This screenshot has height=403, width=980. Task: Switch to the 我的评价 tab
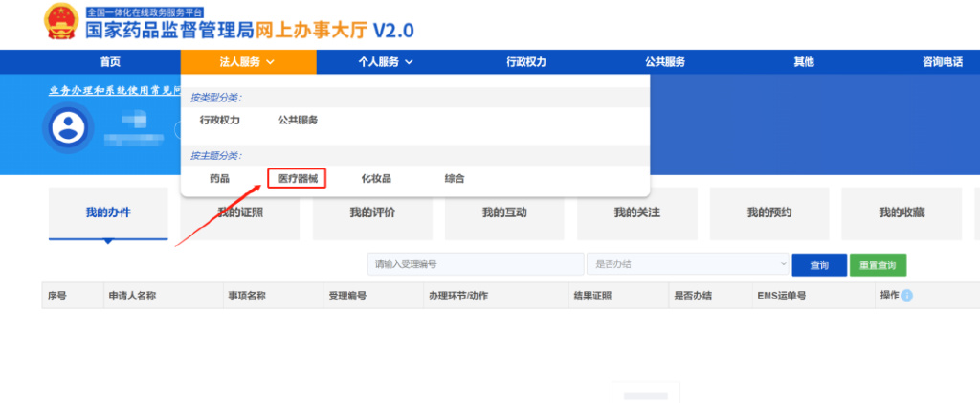pos(372,213)
